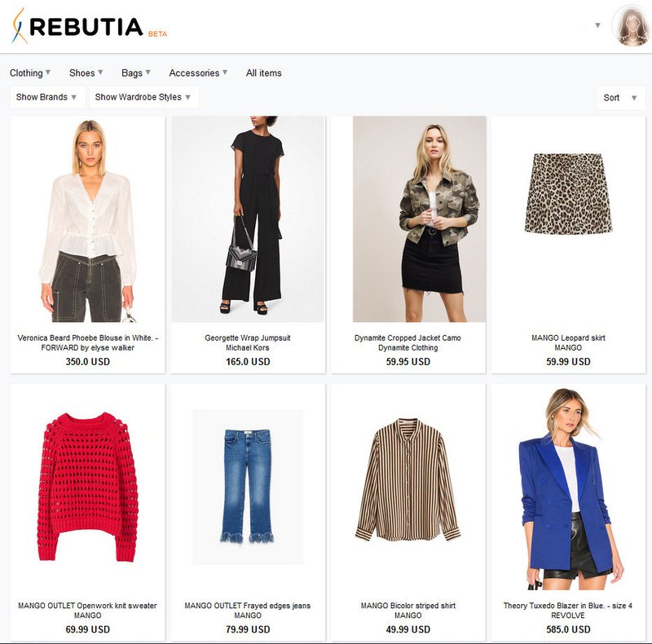Open the Theory Tuxedo Blazer in Blue link
This screenshot has height=644, width=652.
click(568, 606)
